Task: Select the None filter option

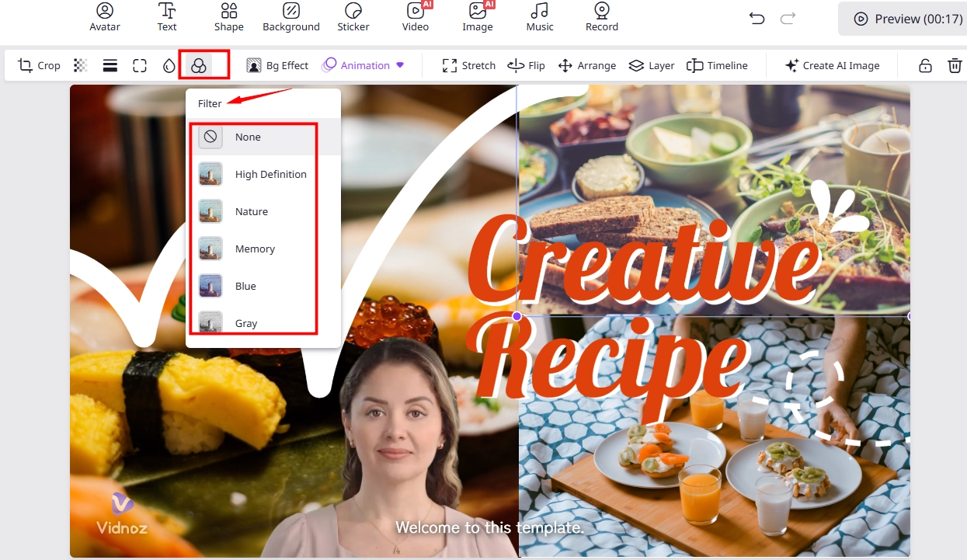Action: tap(248, 137)
